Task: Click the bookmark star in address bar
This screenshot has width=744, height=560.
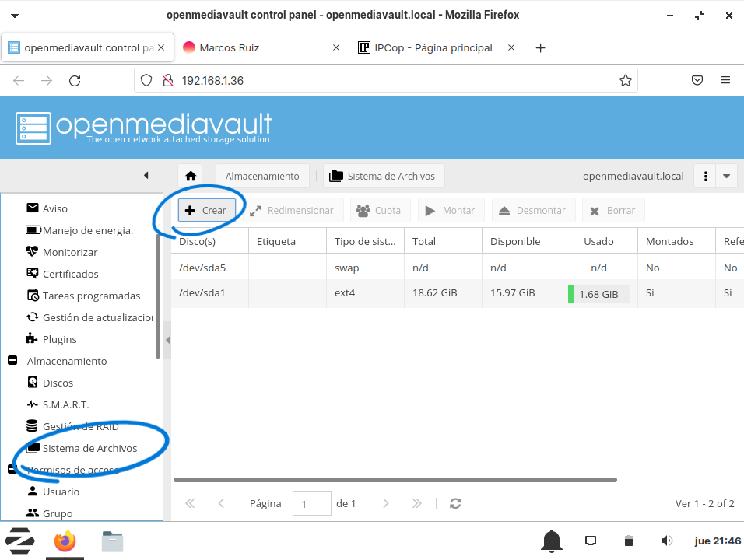Action: click(x=625, y=80)
